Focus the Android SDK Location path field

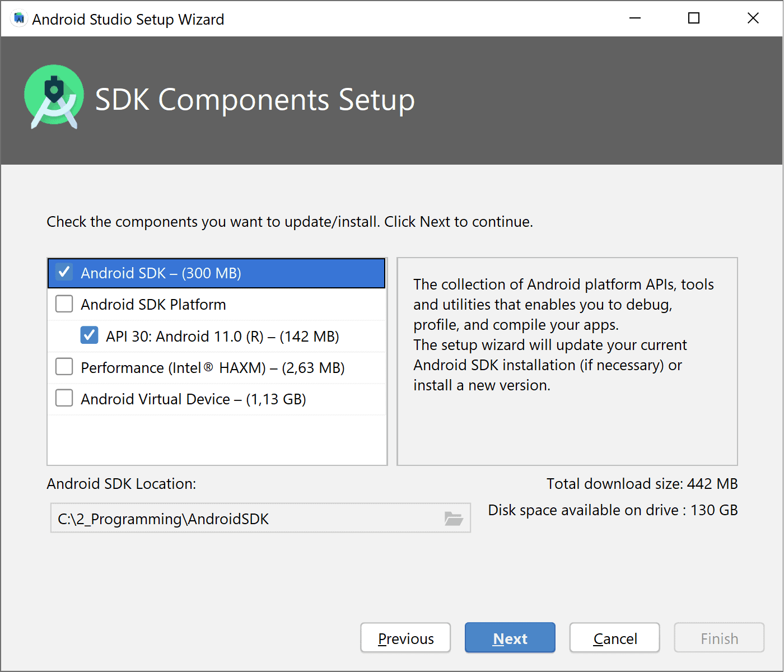(x=260, y=518)
